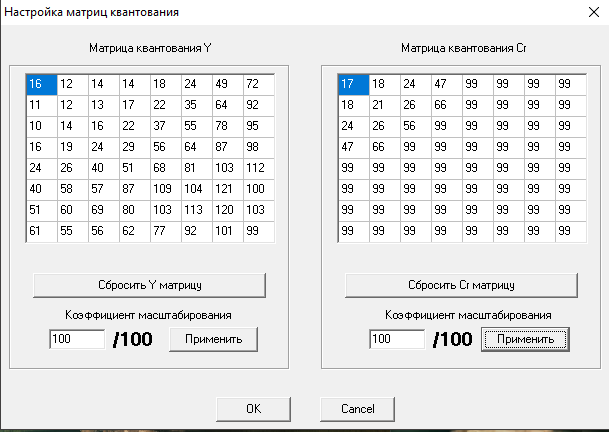This screenshot has height=432, width=609.
Task: Select cell 100 in the Y matrix
Action: [259, 190]
